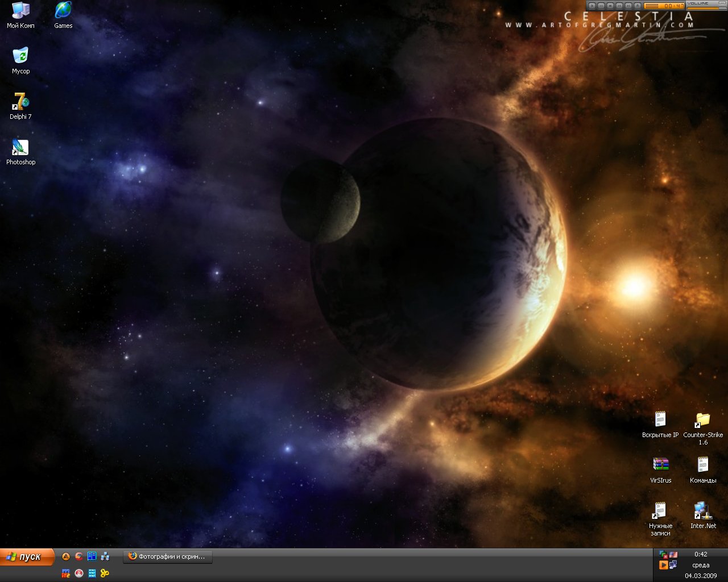Select the Inter.Net connection shortcut

(703, 511)
